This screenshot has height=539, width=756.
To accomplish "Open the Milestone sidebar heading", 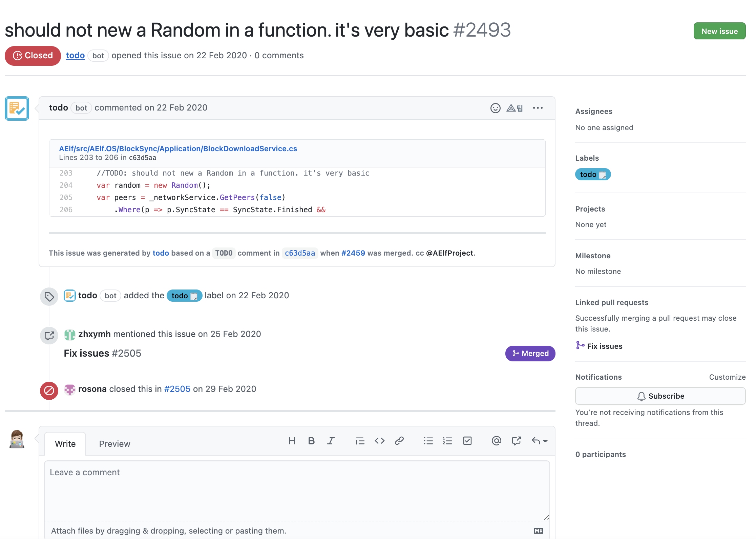I will pos(593,256).
